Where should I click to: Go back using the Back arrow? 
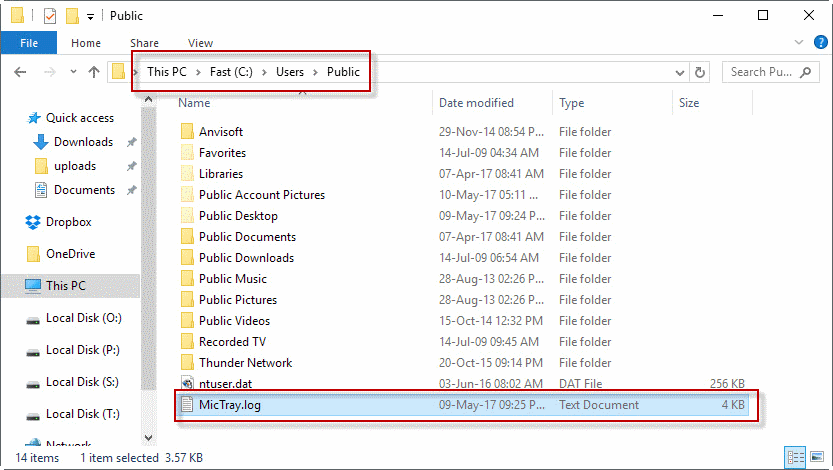coord(21,72)
